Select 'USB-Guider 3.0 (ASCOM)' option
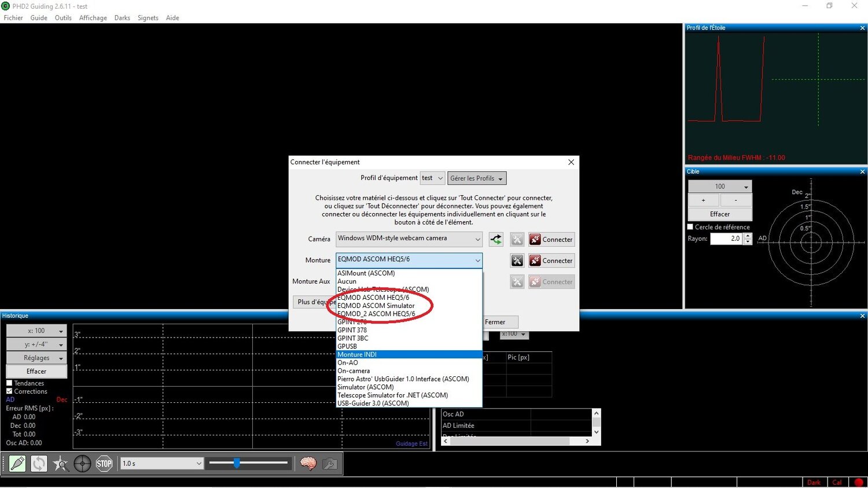Screen dimensions: 868x488 pos(409,403)
